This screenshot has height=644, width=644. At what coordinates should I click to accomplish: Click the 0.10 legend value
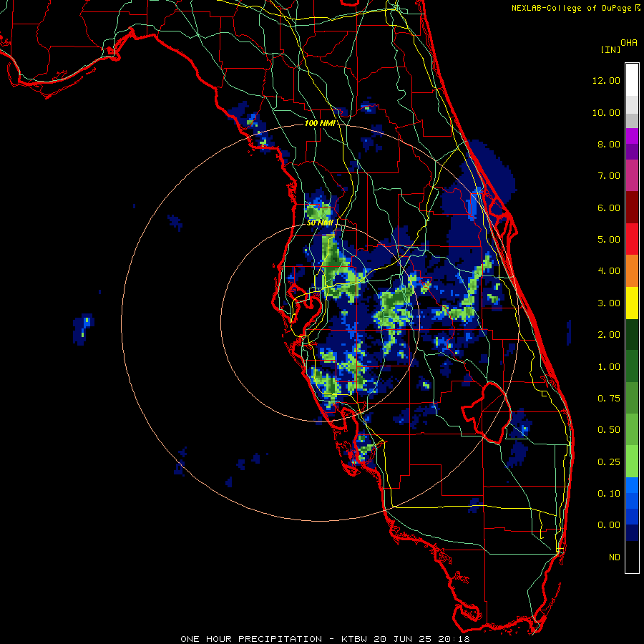609,494
